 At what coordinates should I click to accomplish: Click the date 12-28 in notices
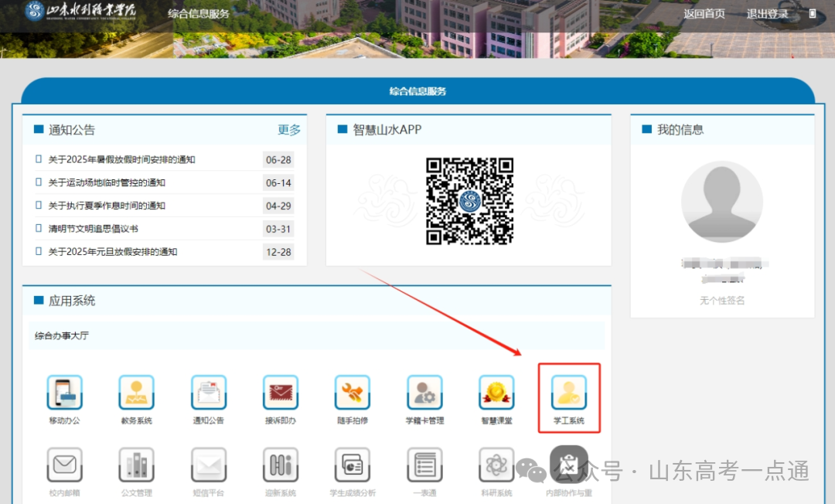278,252
